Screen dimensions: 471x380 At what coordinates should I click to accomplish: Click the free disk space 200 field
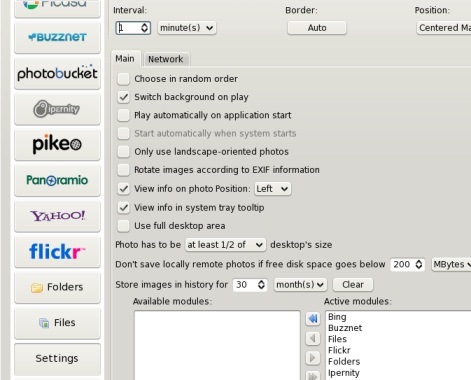(x=402, y=265)
